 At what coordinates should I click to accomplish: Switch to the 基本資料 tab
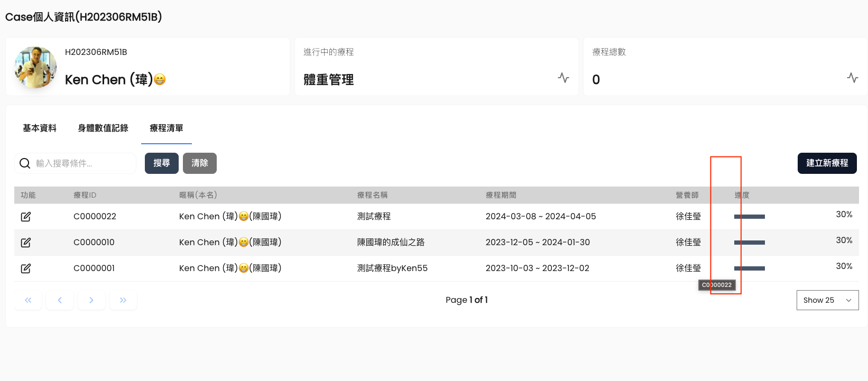(x=40, y=128)
